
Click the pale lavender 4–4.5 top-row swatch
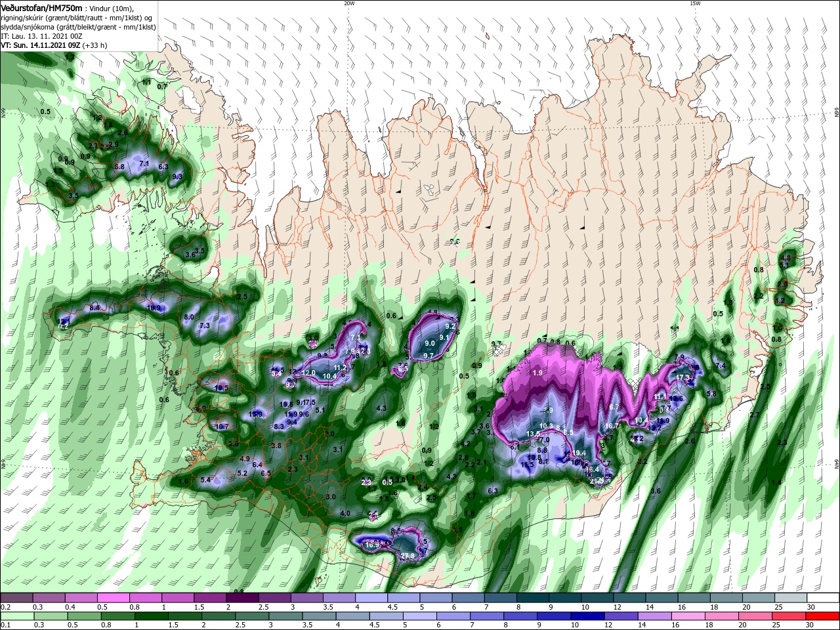(370, 598)
